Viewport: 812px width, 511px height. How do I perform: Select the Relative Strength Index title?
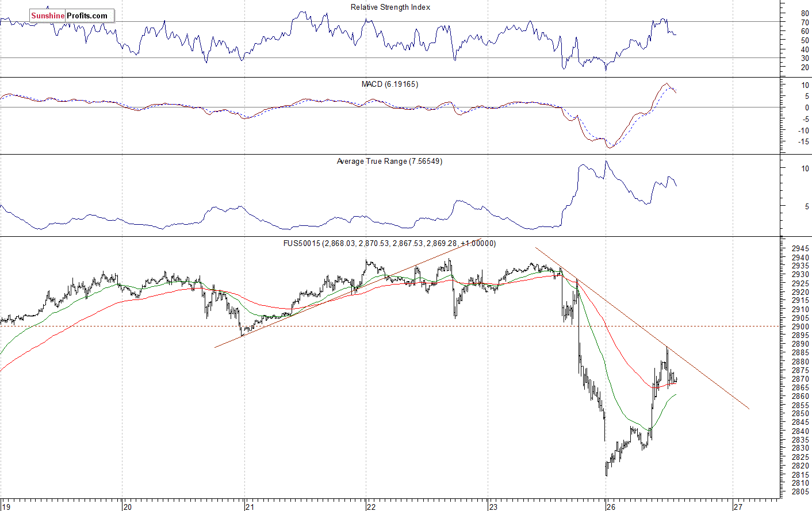390,7
